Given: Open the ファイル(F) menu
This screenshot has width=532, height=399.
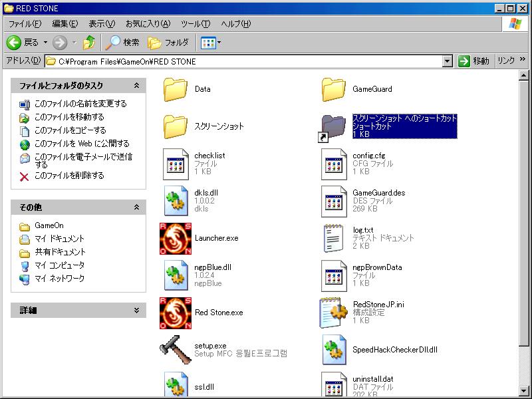Looking at the screenshot, I should pos(25,24).
